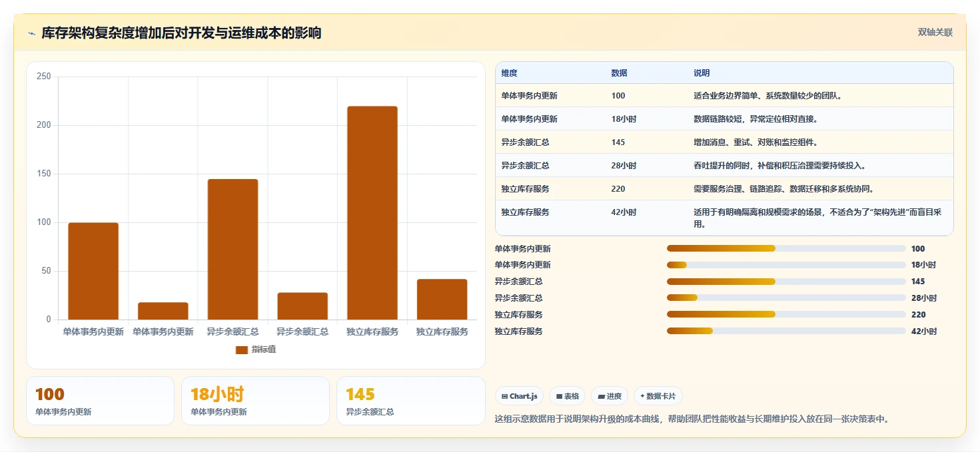Screen dimensions: 980x452
Task: Open the stat card showing 100
Action: tap(100, 401)
